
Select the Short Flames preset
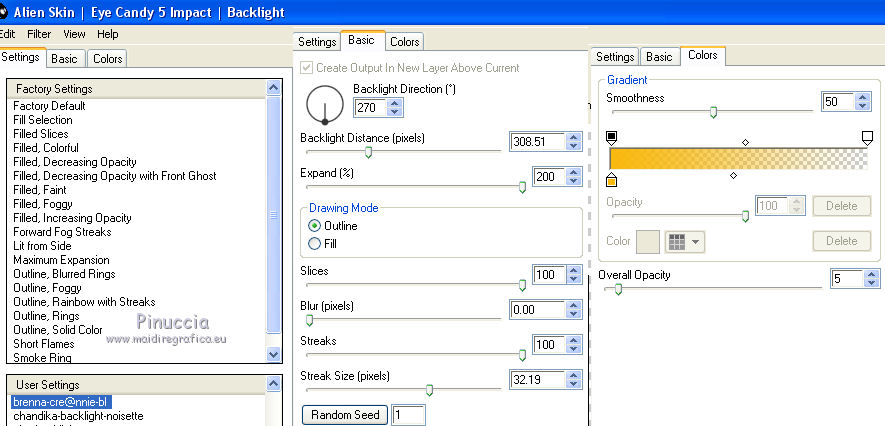click(x=43, y=344)
